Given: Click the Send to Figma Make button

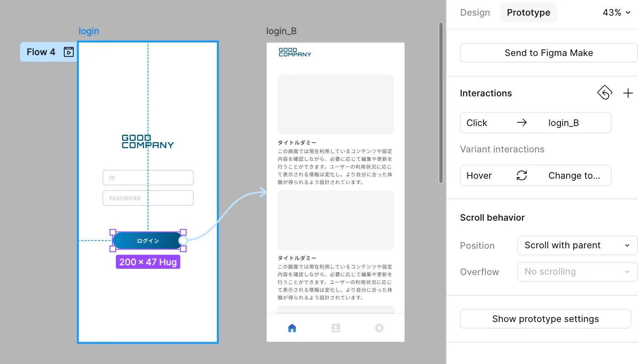Looking at the screenshot, I should pyautogui.click(x=549, y=53).
